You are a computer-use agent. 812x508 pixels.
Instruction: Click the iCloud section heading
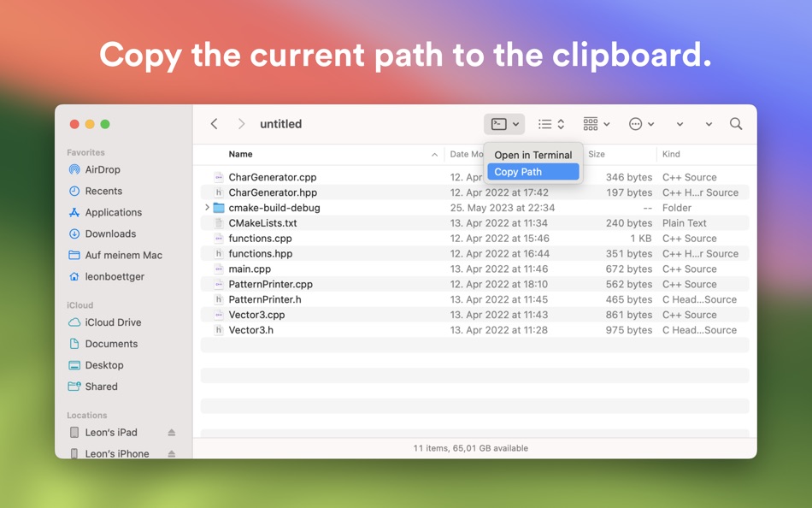79,305
